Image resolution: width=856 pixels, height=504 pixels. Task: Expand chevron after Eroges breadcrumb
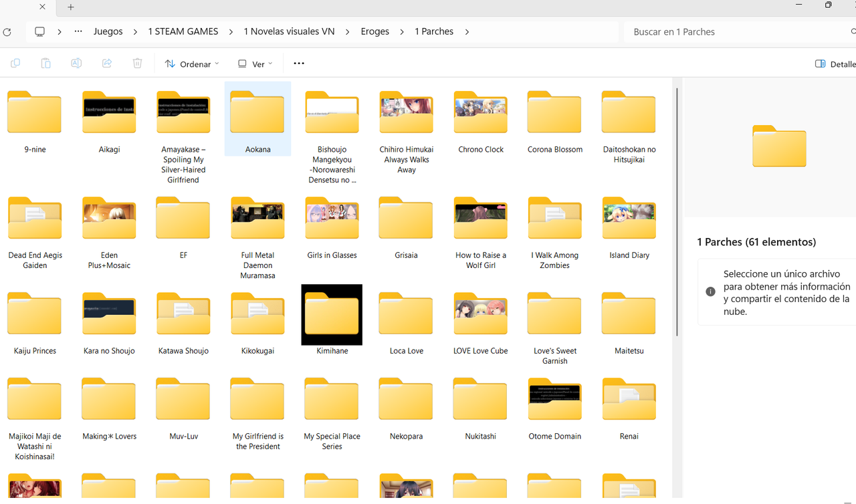click(403, 31)
